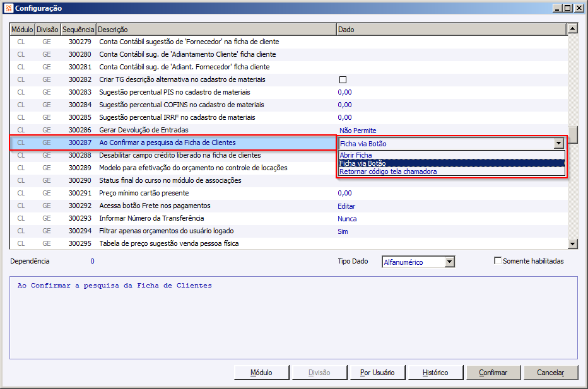Select Retornar código tela chamadora option

[452, 171]
